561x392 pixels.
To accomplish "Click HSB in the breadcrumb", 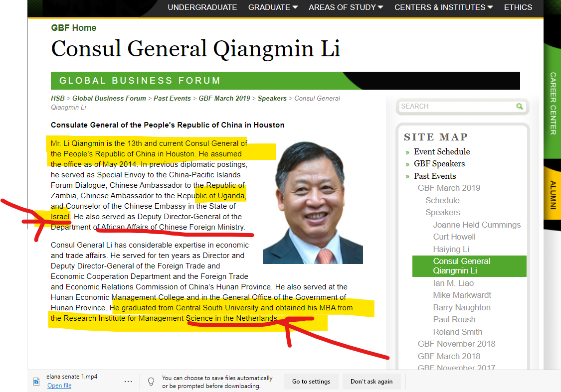I will [x=58, y=98].
